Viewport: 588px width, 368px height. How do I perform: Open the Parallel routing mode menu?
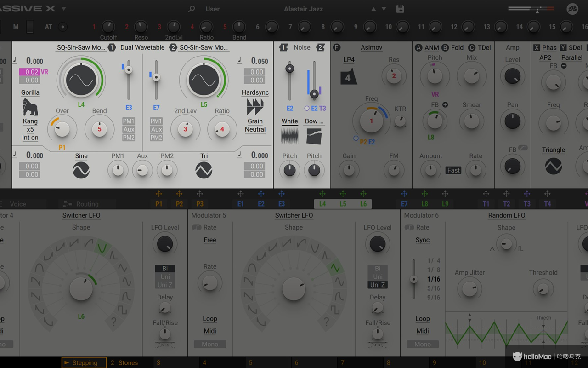coord(572,57)
